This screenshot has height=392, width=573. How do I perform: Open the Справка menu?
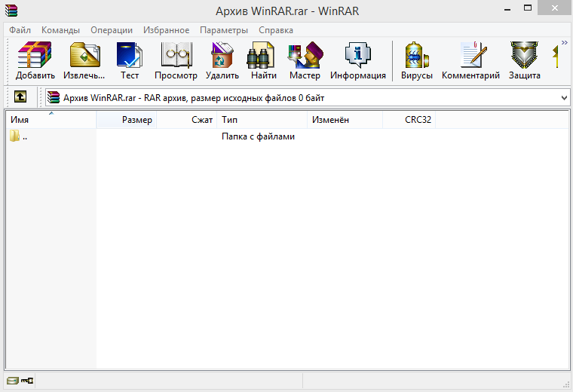coord(275,30)
